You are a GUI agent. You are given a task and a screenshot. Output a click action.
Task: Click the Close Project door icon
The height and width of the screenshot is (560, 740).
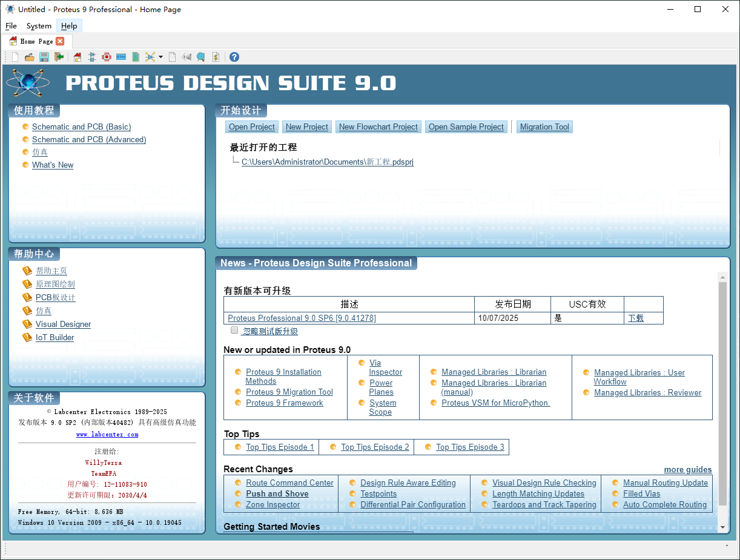[x=59, y=57]
